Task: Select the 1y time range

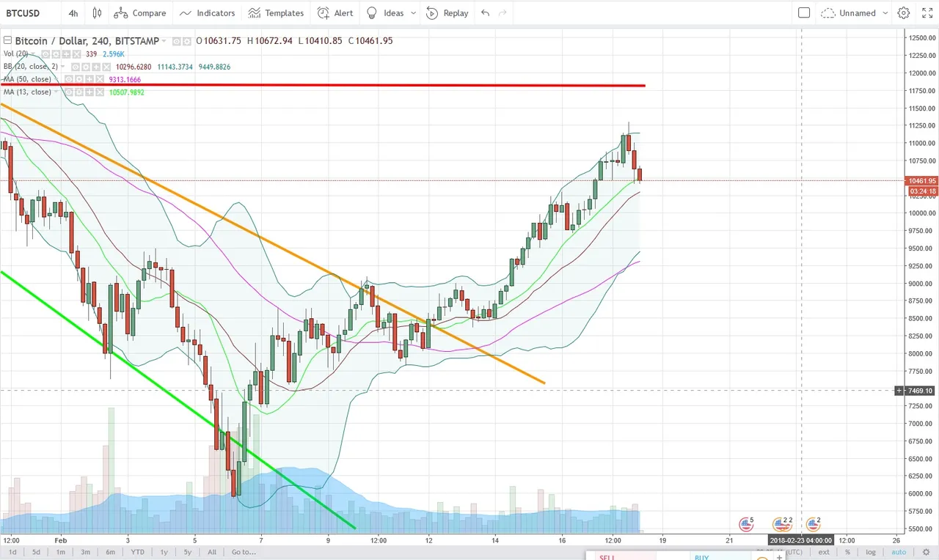Action: point(164,552)
